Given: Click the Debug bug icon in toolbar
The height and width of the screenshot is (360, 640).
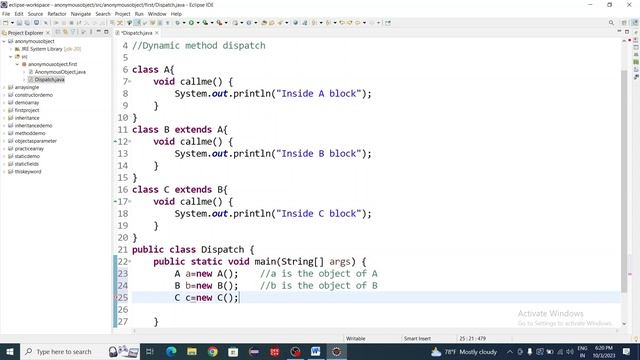Looking at the screenshot, I should [x=178, y=23].
